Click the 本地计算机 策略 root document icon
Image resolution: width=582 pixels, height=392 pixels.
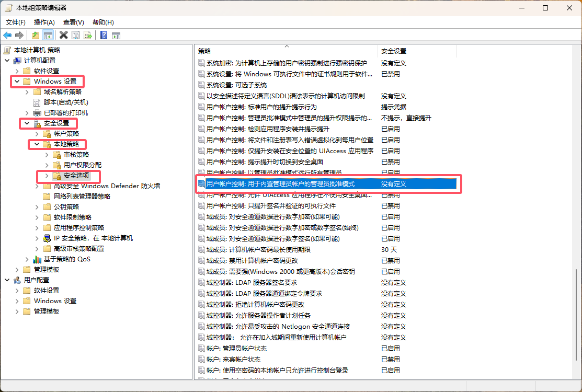7,50
